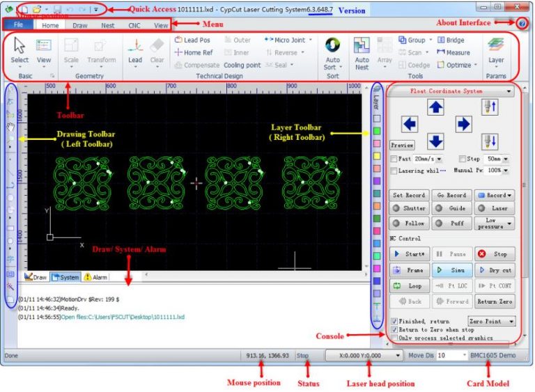Image resolution: width=535 pixels, height=392 pixels.
Task: Open the Zero Point dropdown
Action: pos(493,322)
